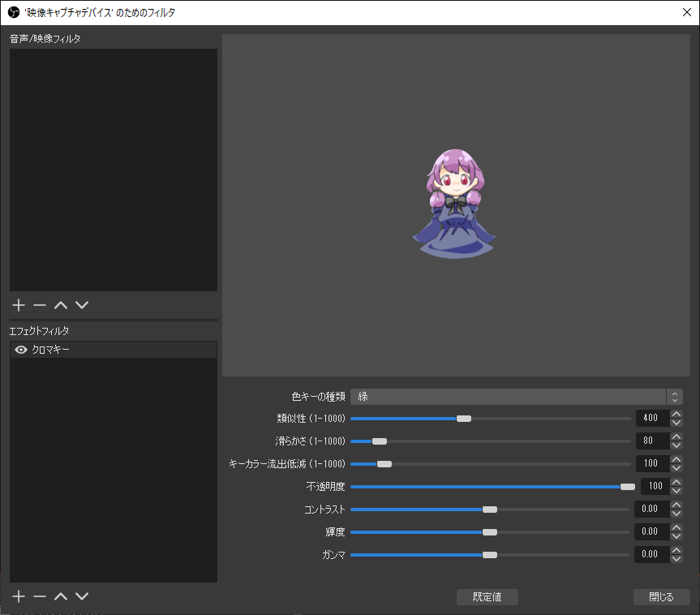Decrease 滑らかさ value with down arrow
Viewport: 700px width, 615px height.
click(x=676, y=445)
